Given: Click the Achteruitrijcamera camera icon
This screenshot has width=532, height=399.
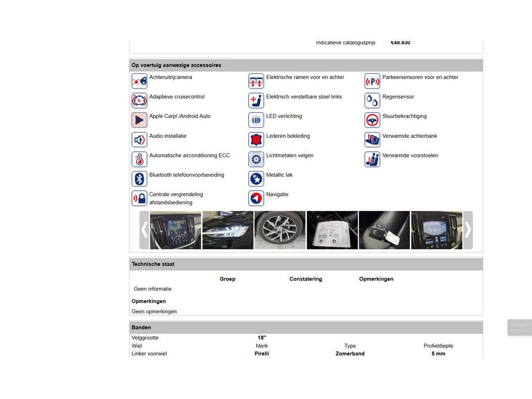Looking at the screenshot, I should click(x=139, y=81).
